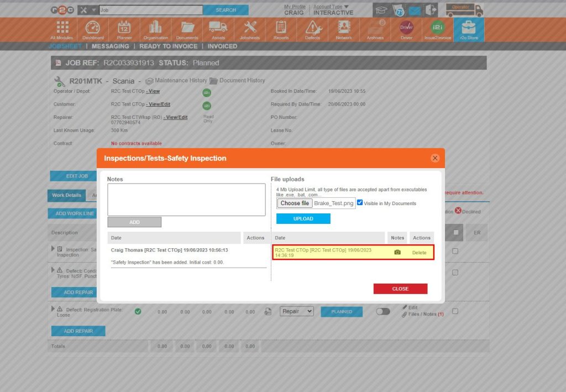The image size is (566, 392).
Task: Click the camera icon in uploaded file row
Action: point(397,253)
